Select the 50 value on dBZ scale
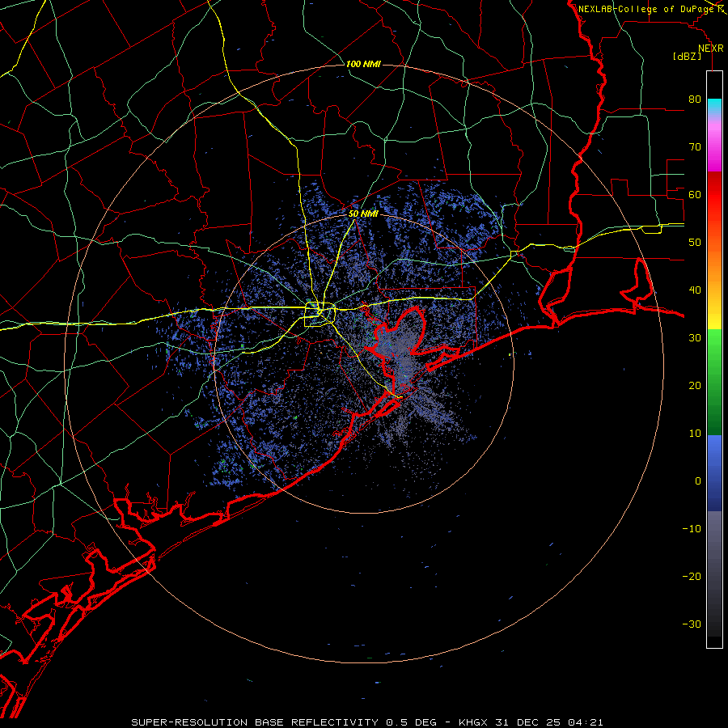Image resolution: width=728 pixels, height=728 pixels. [x=695, y=243]
